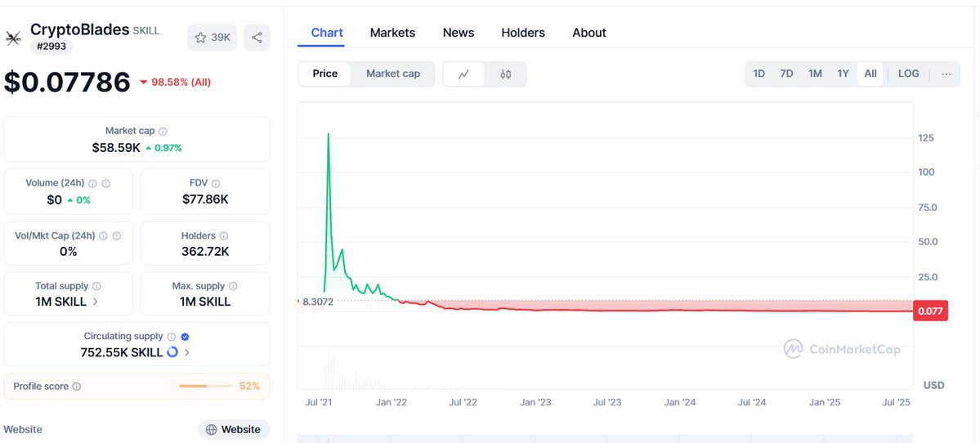This screenshot has height=443, width=980.
Task: Expand Total supply 1M SKILL chevron
Action: [x=96, y=302]
